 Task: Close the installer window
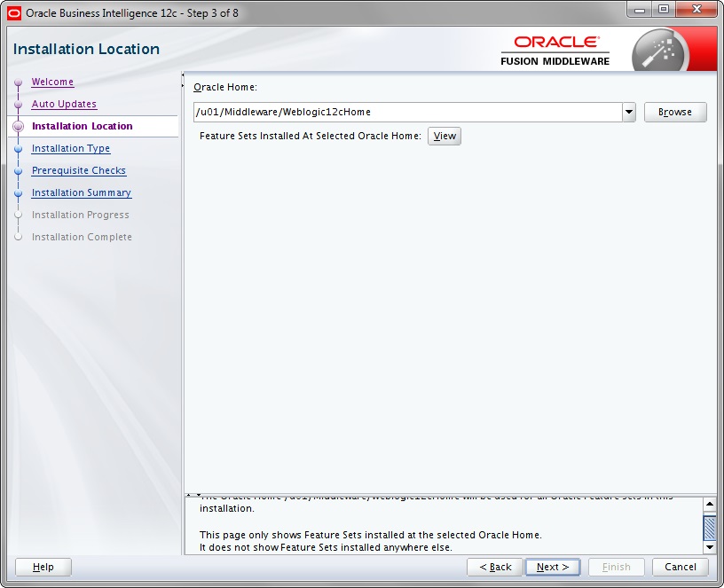pyautogui.click(x=696, y=10)
